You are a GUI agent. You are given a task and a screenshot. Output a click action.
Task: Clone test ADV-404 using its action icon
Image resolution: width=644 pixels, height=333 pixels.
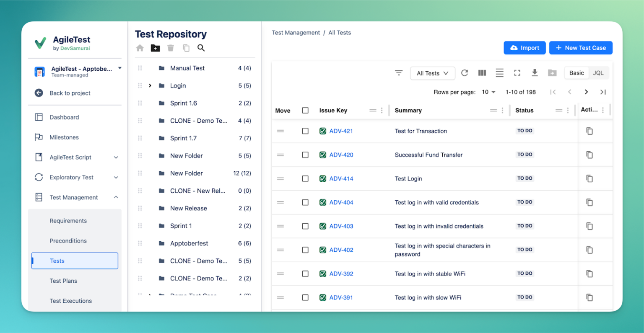pyautogui.click(x=589, y=202)
